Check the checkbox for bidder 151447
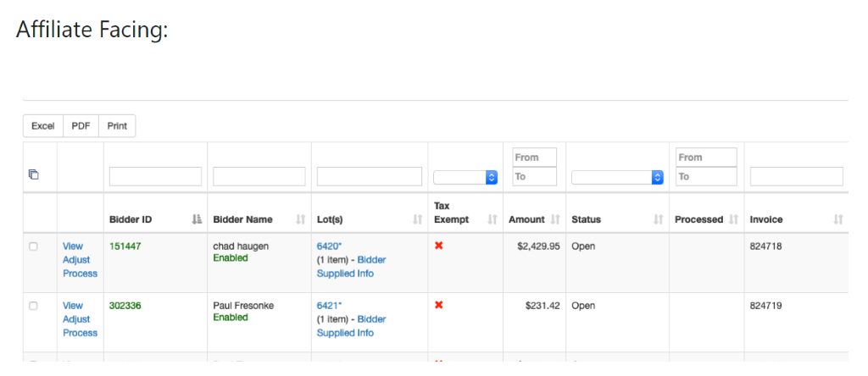The height and width of the screenshot is (376, 868). [x=34, y=246]
